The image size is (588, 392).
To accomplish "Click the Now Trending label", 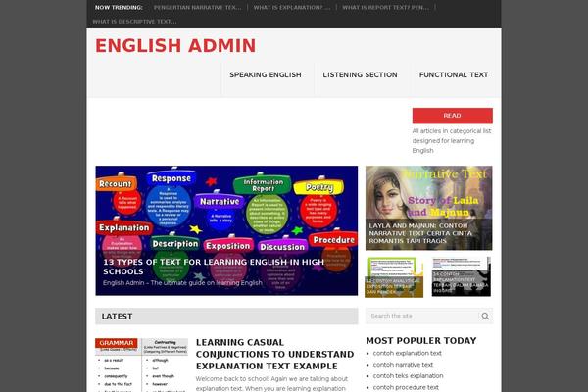I will 119,7.
